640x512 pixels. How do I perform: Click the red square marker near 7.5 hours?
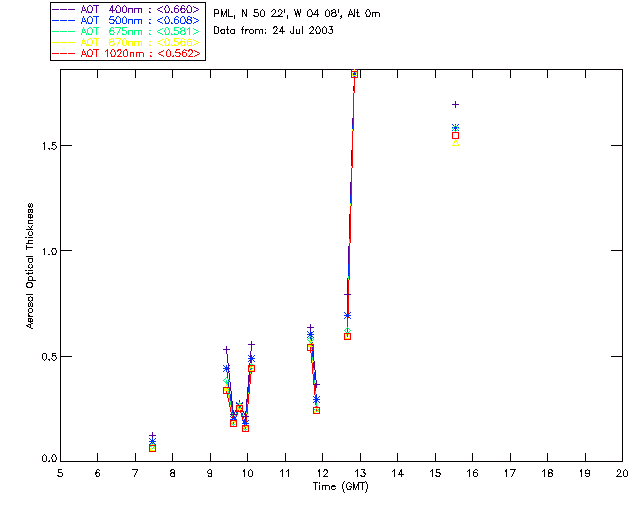click(x=152, y=448)
